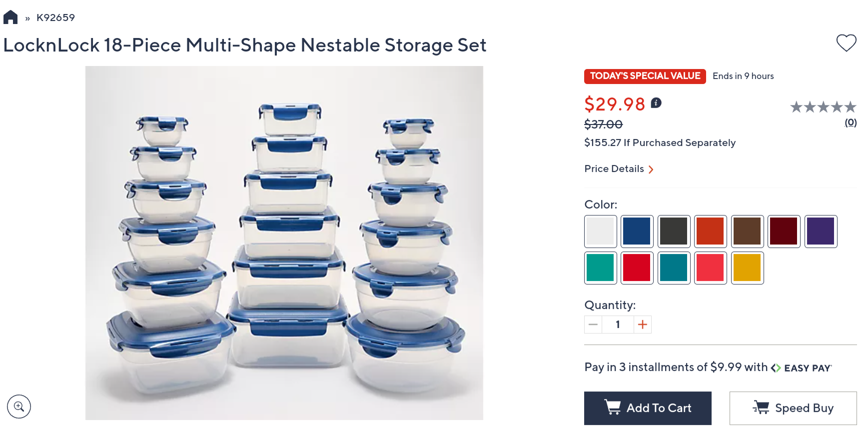Open the (0) reviews count link
The height and width of the screenshot is (431, 868).
pos(851,122)
